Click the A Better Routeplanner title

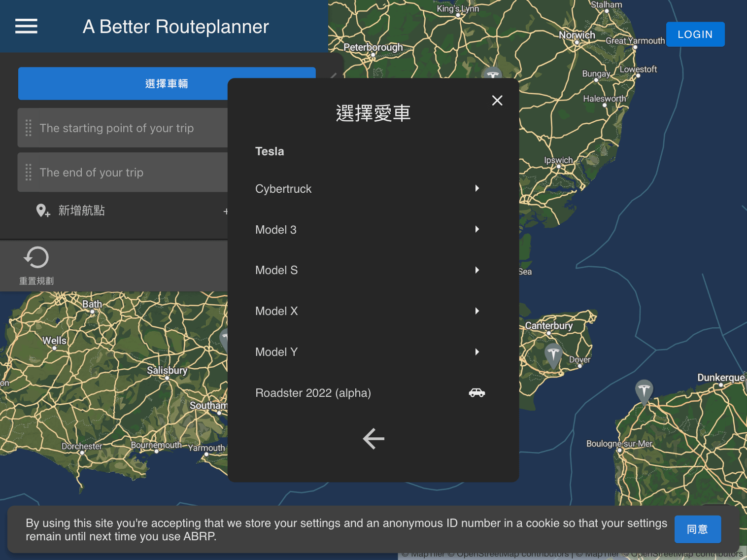(x=176, y=27)
